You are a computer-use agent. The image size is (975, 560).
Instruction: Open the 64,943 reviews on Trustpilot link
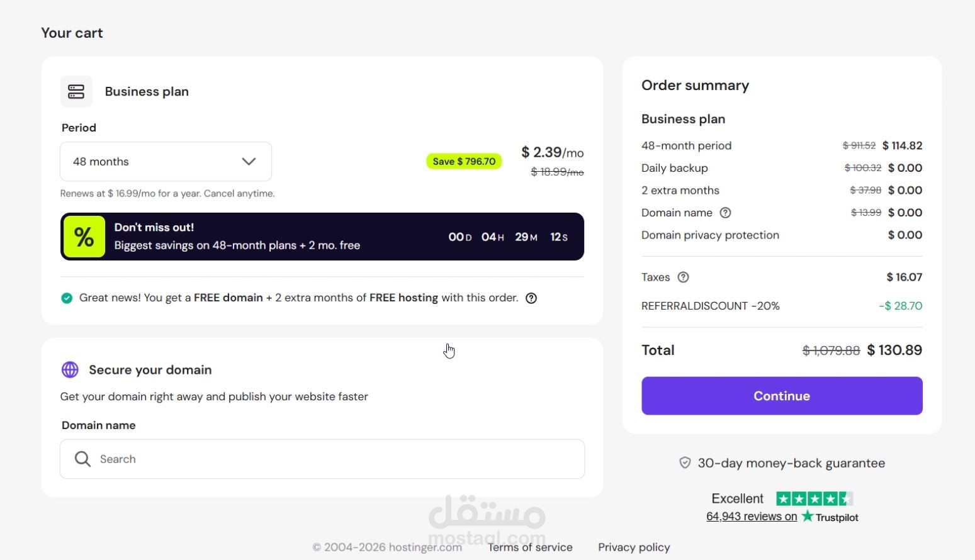click(x=752, y=517)
